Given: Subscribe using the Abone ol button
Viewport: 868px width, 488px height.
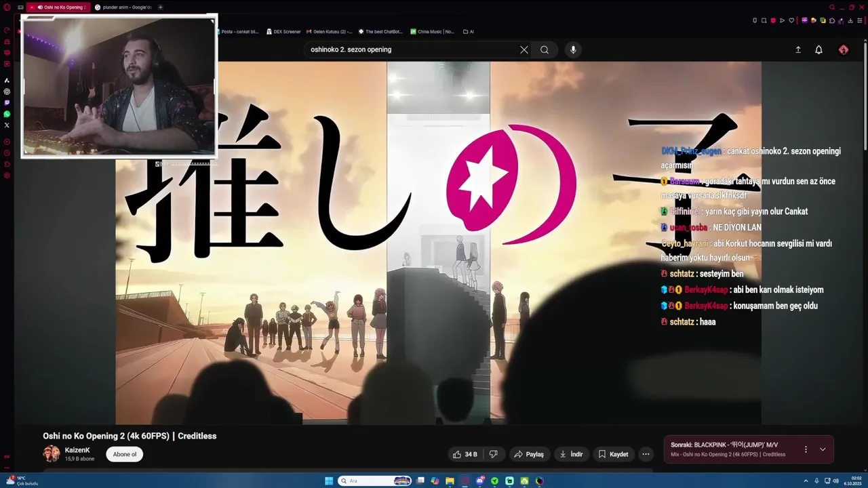Looking at the screenshot, I should tap(125, 454).
